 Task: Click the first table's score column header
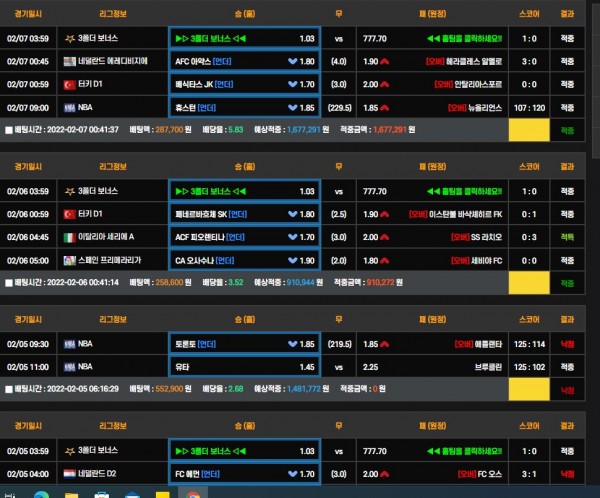tap(531, 14)
